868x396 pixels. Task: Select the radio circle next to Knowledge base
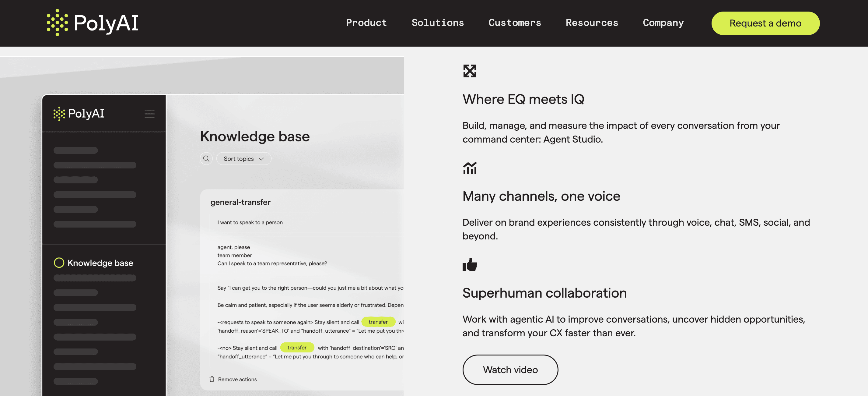pos(59,262)
